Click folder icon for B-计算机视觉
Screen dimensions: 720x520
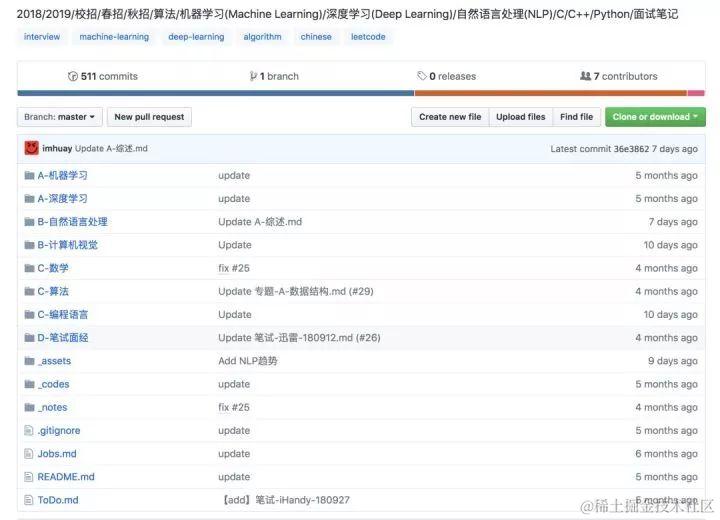pos(29,245)
